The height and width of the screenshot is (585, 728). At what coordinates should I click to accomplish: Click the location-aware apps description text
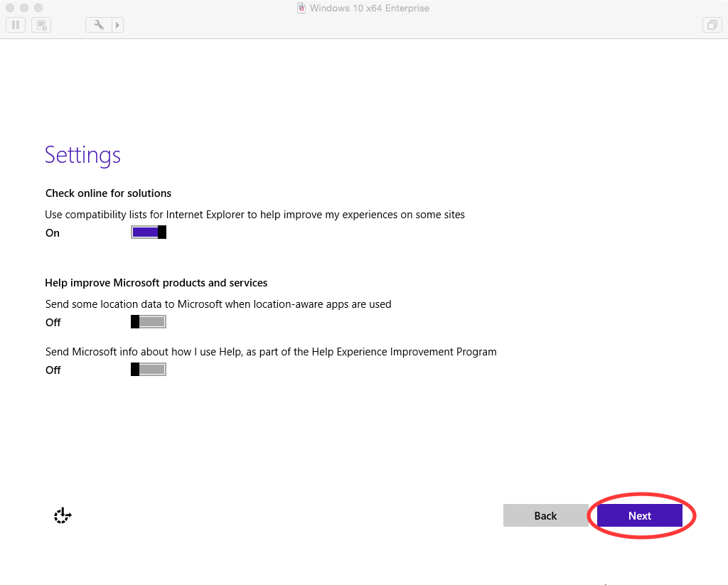[x=218, y=304]
